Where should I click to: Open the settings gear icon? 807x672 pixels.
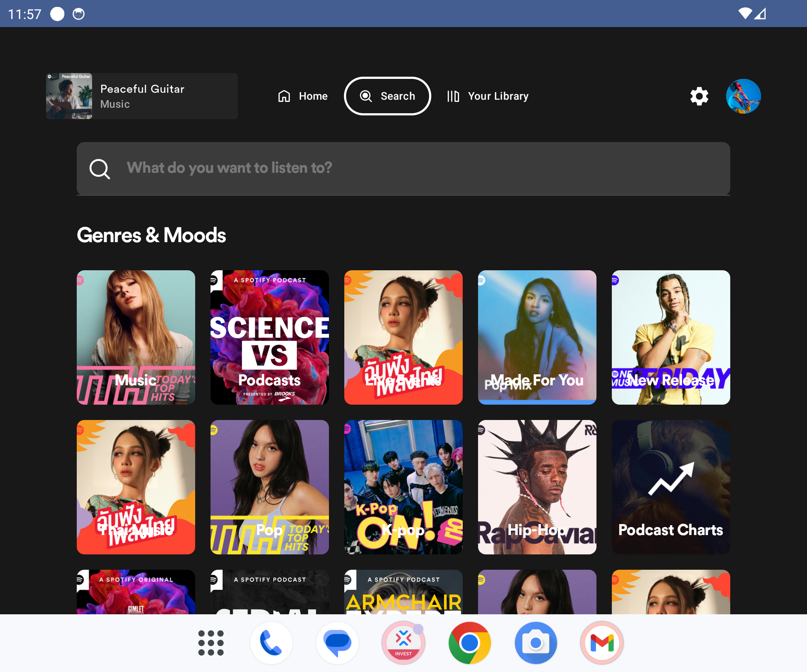pyautogui.click(x=699, y=96)
